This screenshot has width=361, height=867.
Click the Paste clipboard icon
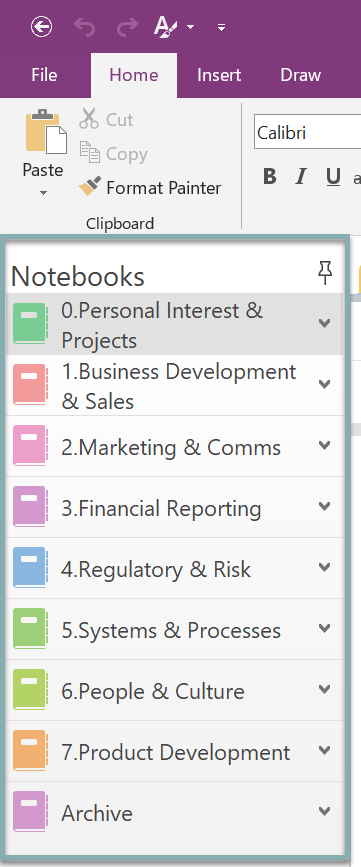pos(46,132)
